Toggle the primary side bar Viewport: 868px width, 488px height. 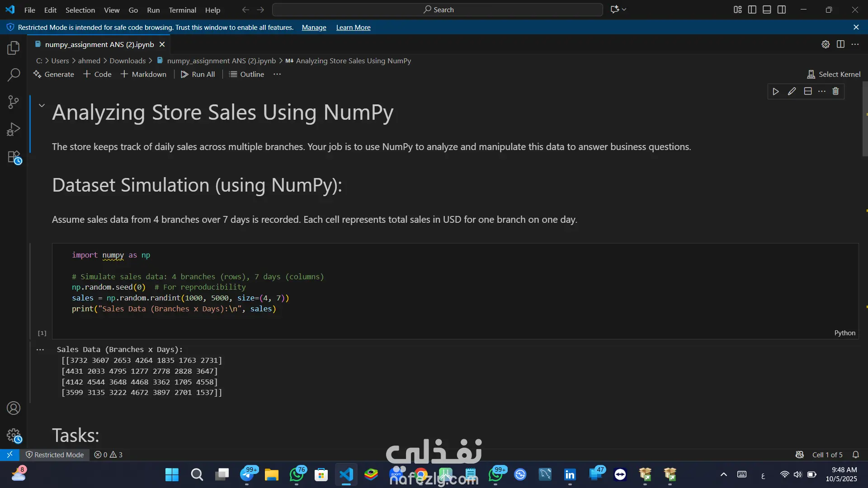click(x=752, y=9)
